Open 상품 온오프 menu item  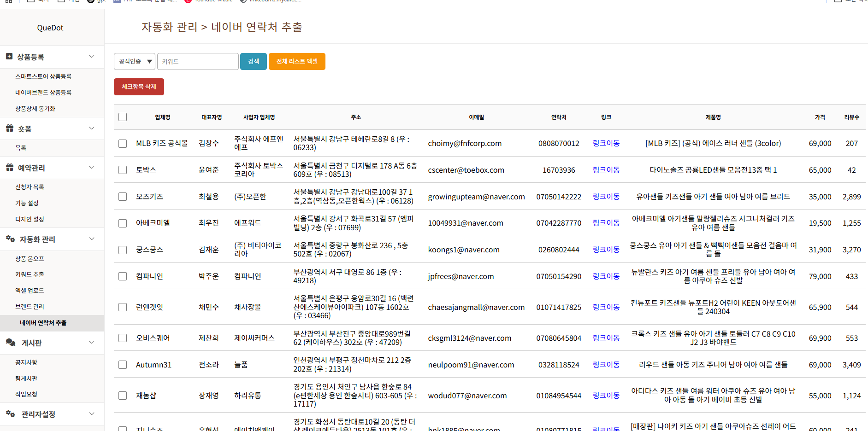click(30, 259)
